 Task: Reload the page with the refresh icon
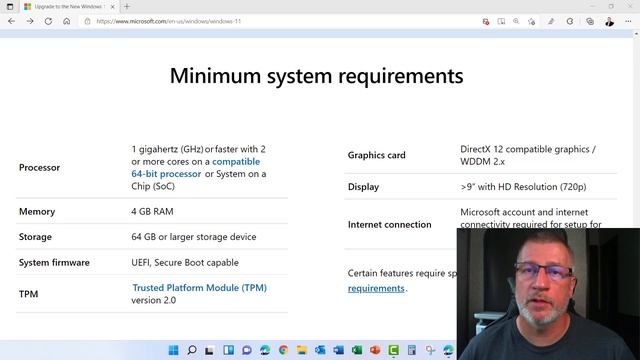[48, 21]
